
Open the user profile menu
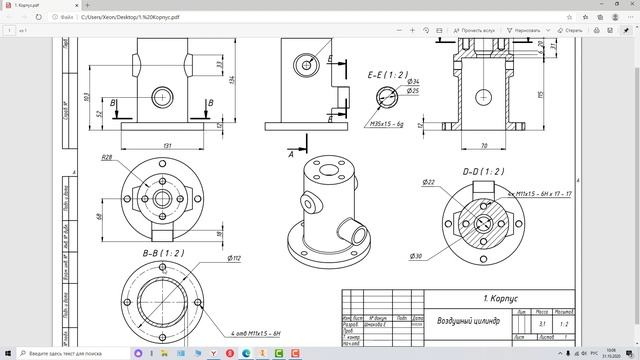pyautogui.click(x=615, y=17)
